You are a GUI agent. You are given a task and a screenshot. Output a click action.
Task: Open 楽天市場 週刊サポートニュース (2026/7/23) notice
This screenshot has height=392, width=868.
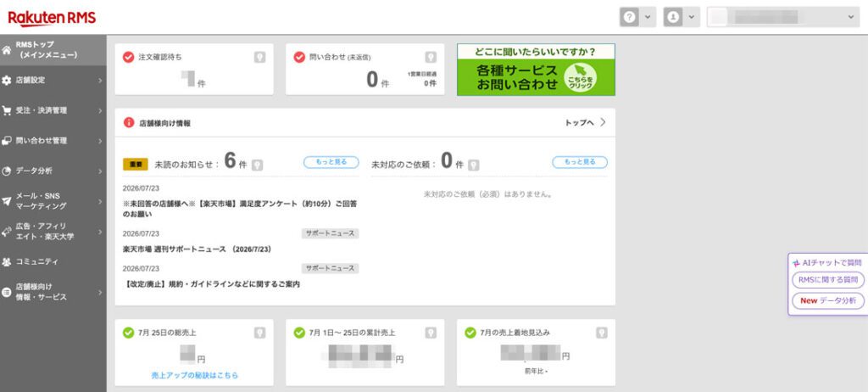(197, 249)
